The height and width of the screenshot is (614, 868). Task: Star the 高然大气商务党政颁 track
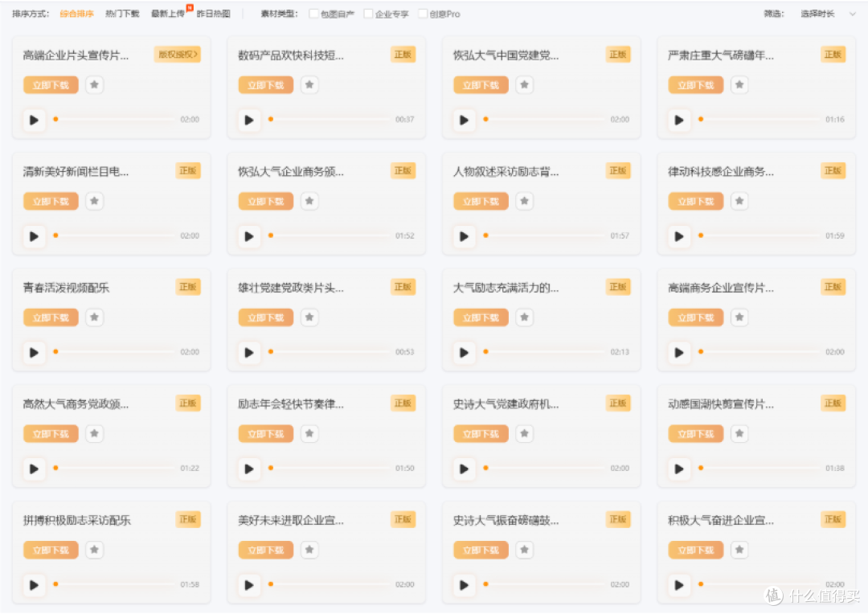[x=95, y=433]
